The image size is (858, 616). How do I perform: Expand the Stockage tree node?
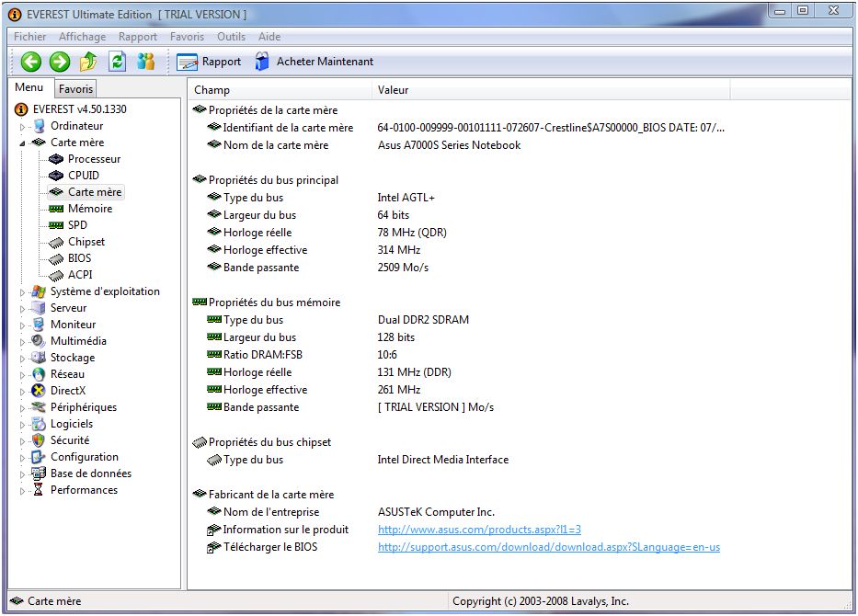click(22, 359)
